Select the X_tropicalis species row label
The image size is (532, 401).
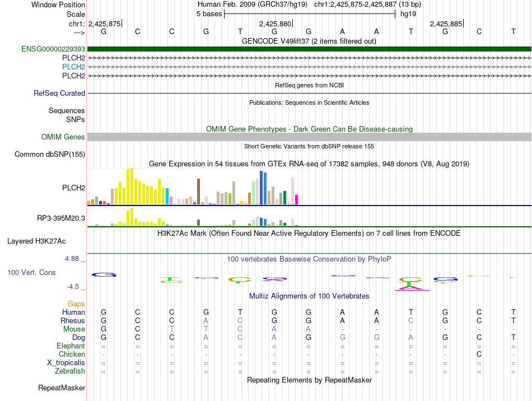66,363
